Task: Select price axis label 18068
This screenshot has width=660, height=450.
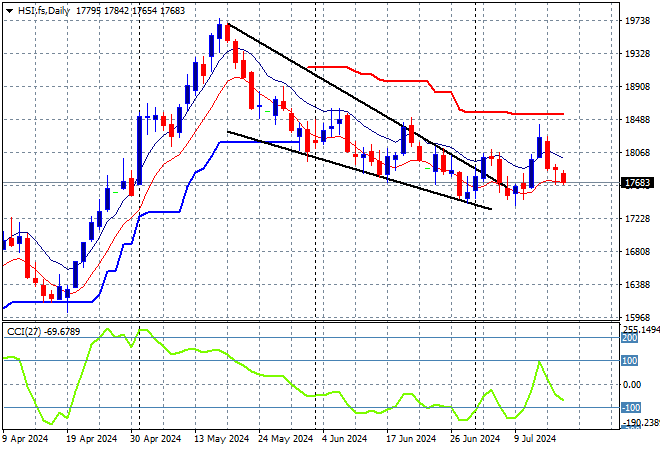Action: [x=638, y=153]
